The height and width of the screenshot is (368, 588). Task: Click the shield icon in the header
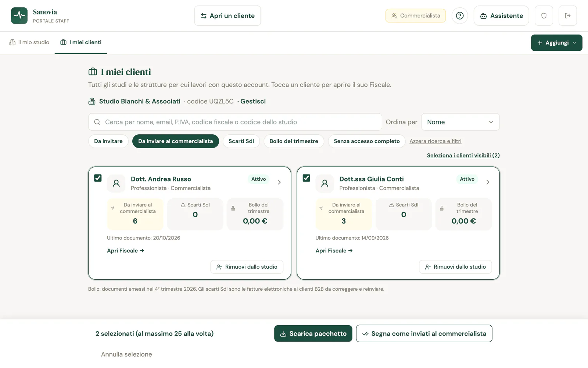click(x=544, y=15)
